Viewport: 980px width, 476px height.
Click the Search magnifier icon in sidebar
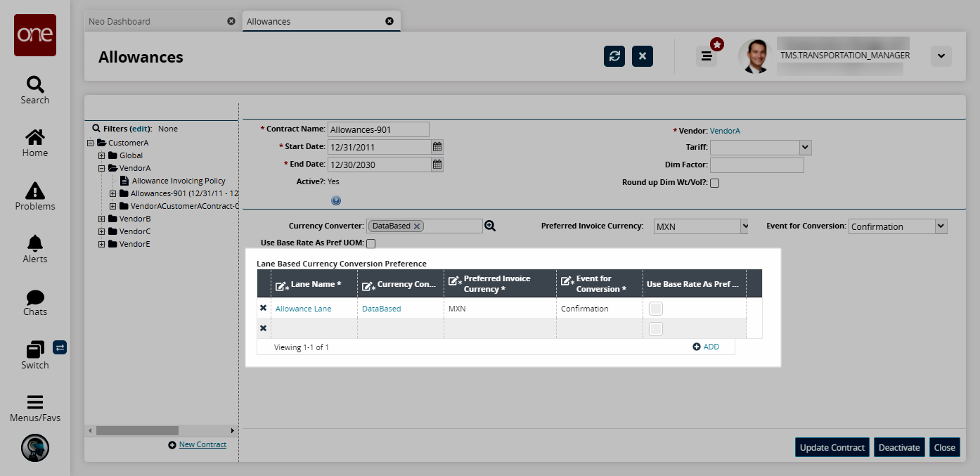[x=34, y=85]
